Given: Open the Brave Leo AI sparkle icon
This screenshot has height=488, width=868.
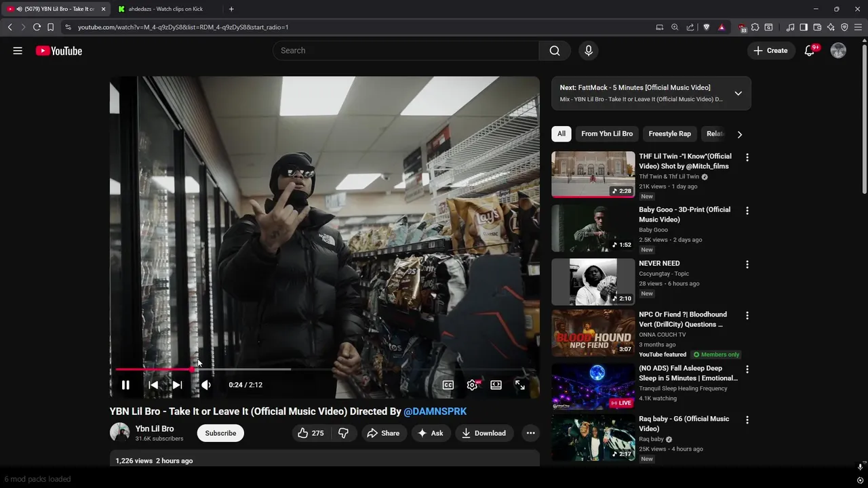Looking at the screenshot, I should click(831, 27).
